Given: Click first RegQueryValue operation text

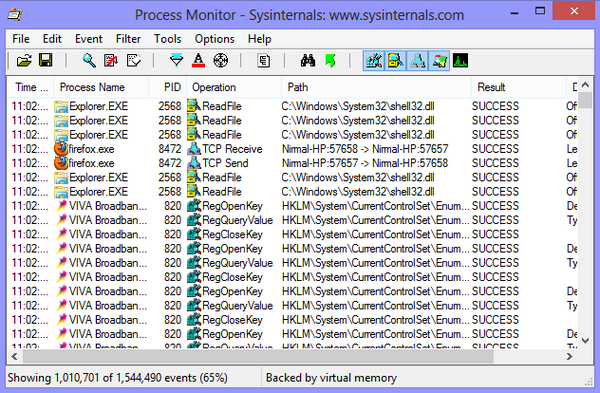Looking at the screenshot, I should tap(237, 220).
